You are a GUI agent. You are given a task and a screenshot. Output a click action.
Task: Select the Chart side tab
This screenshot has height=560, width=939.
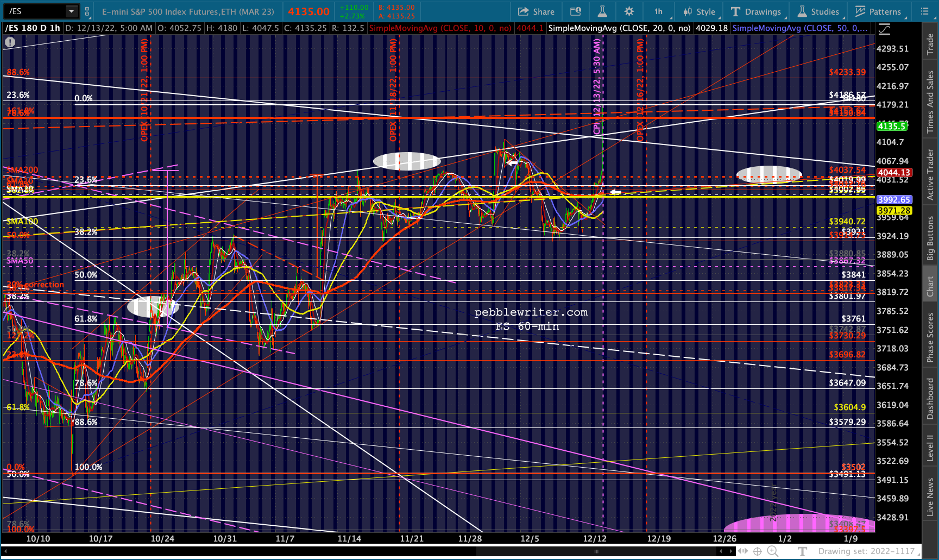coord(930,286)
